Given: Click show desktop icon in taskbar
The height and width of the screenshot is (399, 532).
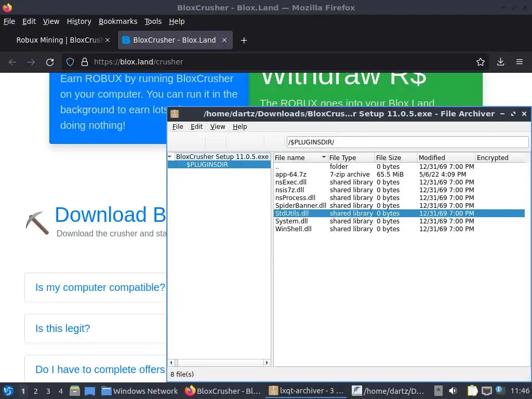Looking at the screenshot, I should click(89, 391).
